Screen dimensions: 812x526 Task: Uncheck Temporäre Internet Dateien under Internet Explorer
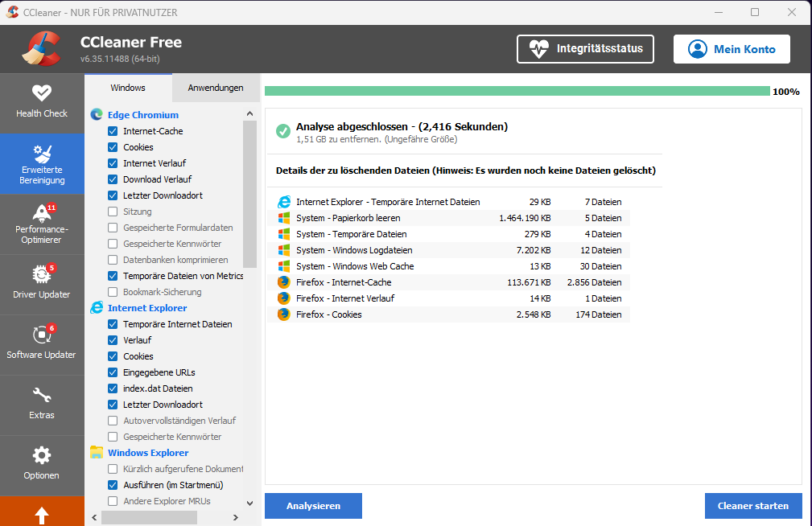coord(113,324)
